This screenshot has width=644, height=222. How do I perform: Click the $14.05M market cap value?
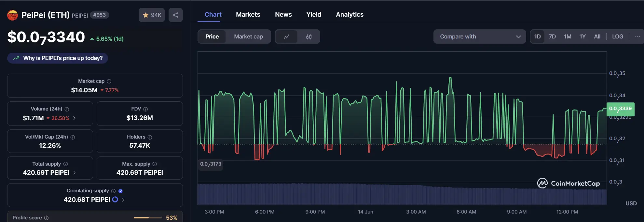coord(84,90)
